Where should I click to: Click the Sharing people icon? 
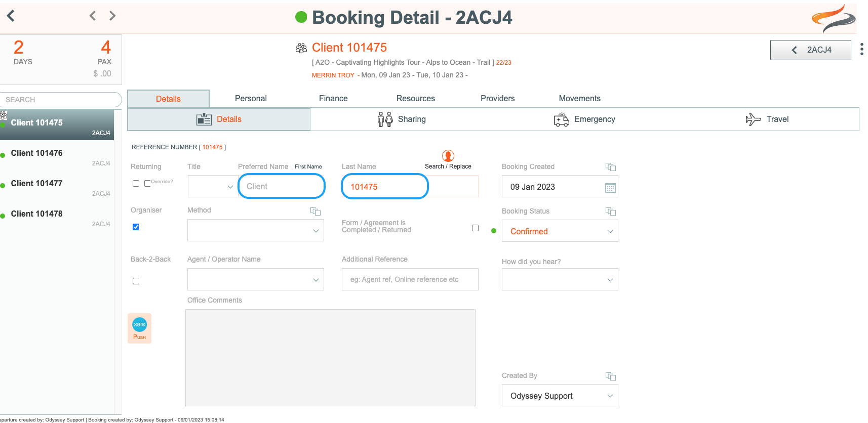coord(385,119)
